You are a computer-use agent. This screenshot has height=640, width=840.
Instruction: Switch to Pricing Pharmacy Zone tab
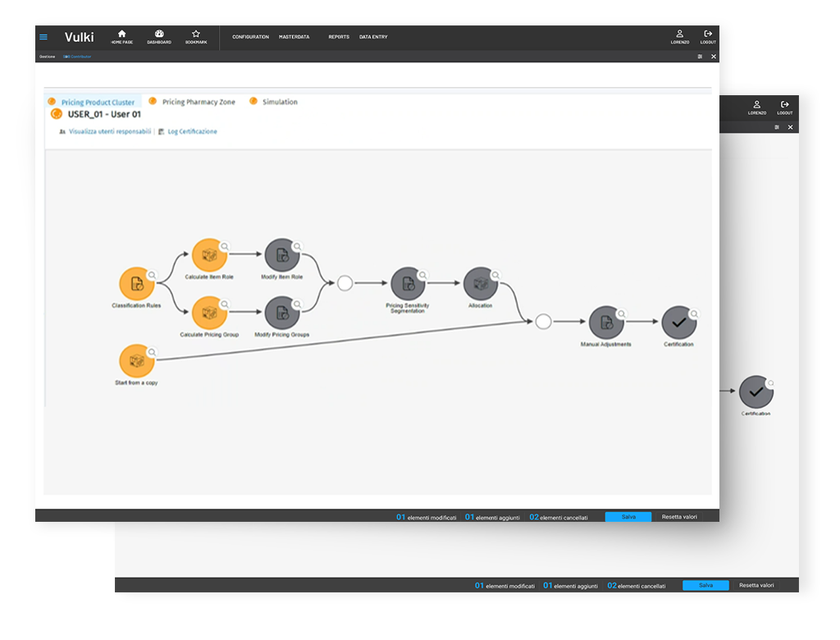point(198,103)
